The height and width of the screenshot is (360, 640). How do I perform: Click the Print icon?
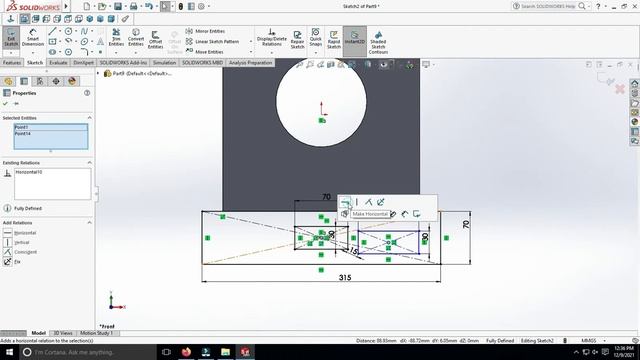coord(133,6)
